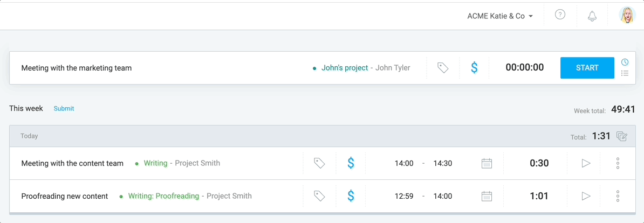Screen dimensions: 644x223
Task: Click tag icon in timer bar
Action: (443, 68)
